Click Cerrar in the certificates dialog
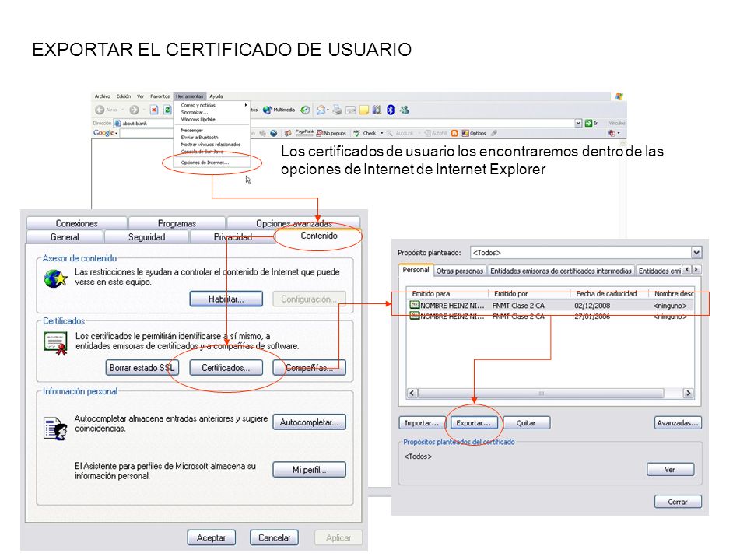747x560 pixels. point(678,502)
